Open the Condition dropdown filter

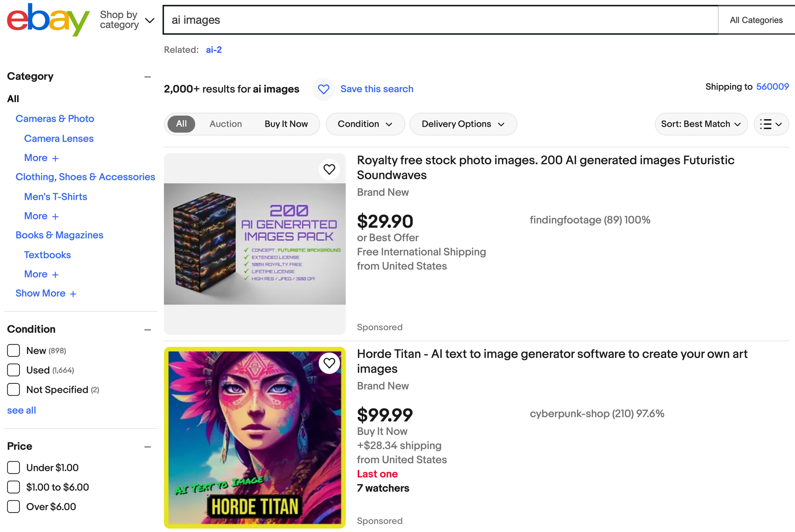tap(365, 124)
